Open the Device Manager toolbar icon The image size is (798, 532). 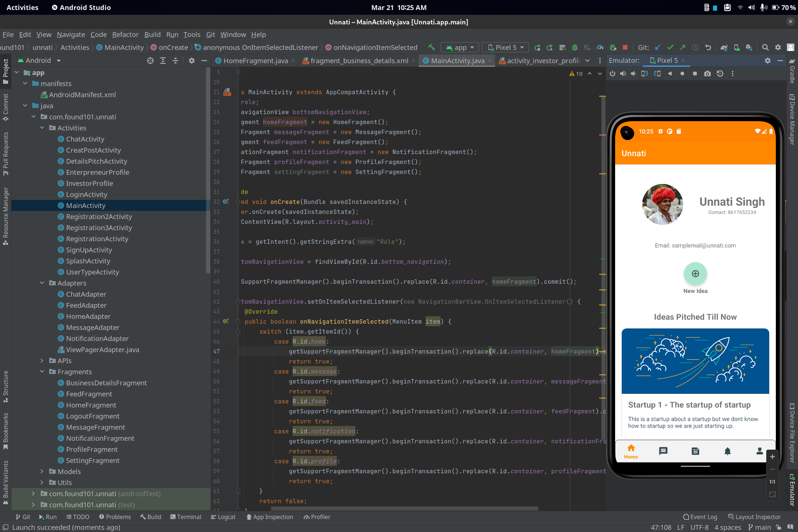(x=737, y=47)
